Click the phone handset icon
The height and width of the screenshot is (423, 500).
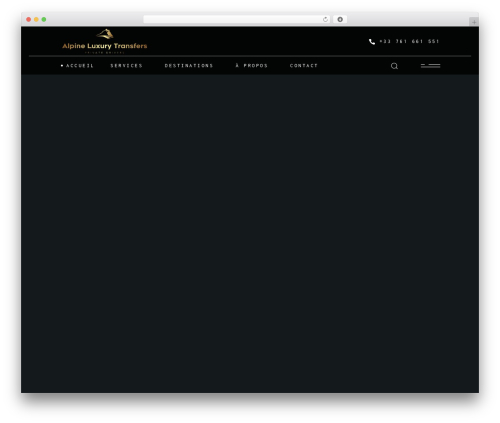tap(372, 42)
